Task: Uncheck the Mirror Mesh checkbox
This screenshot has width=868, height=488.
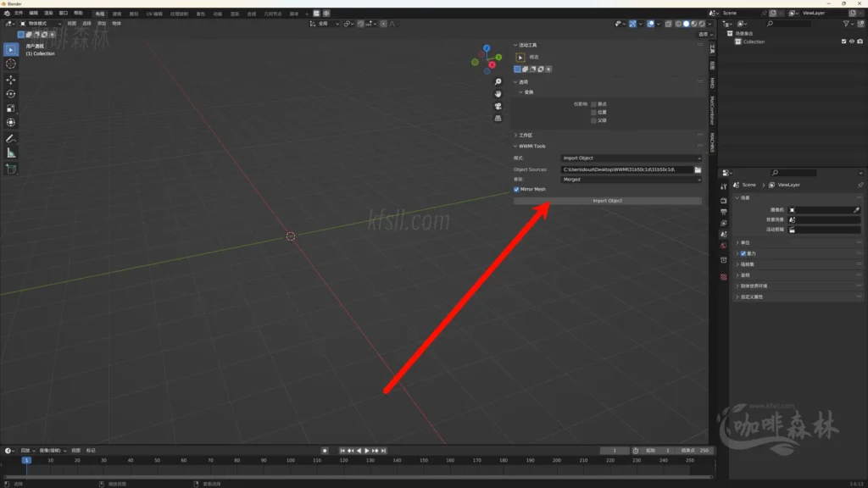Action: point(517,189)
